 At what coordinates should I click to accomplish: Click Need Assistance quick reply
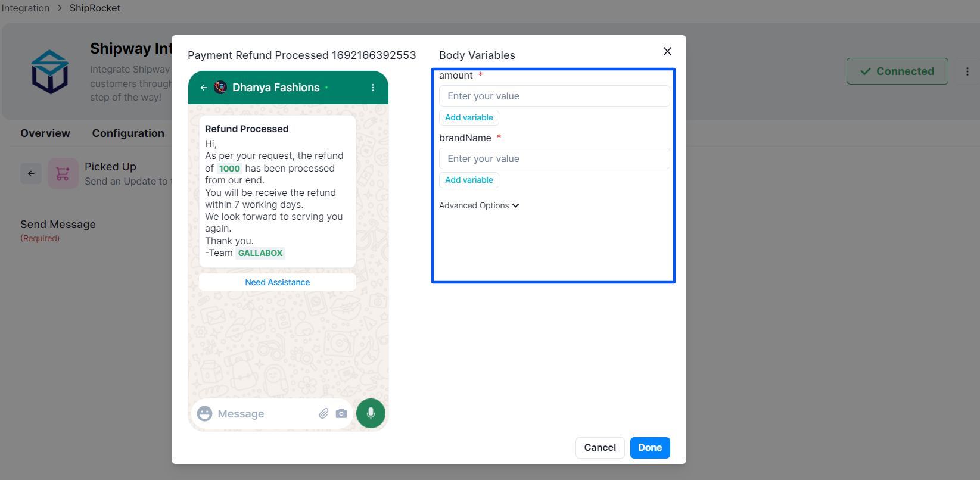tap(278, 282)
